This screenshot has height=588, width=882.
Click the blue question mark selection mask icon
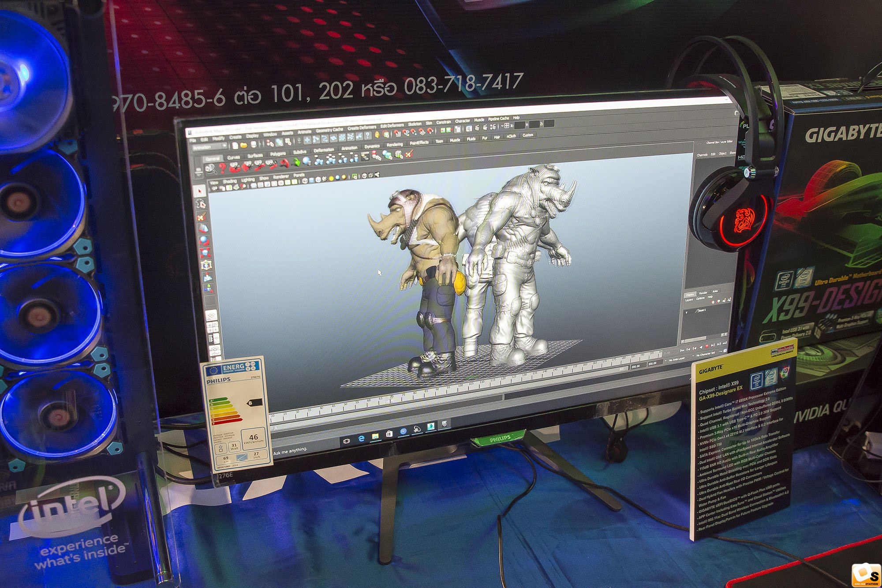pos(367,136)
